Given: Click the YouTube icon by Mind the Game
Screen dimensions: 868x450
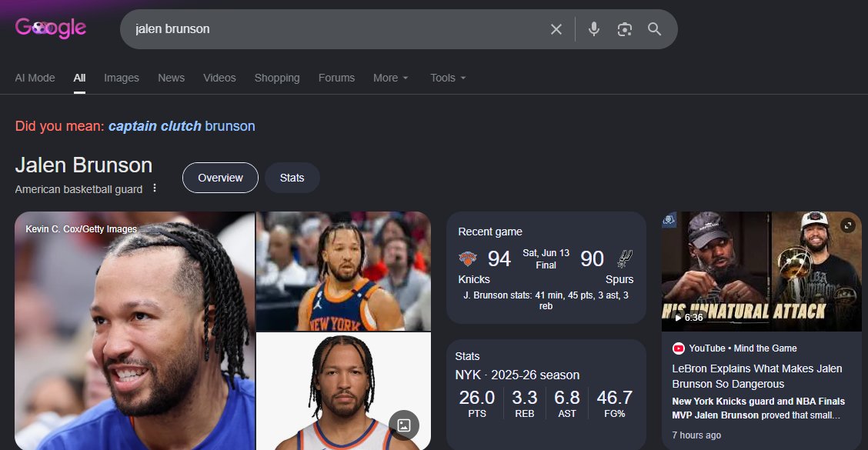Looking at the screenshot, I should (678, 348).
